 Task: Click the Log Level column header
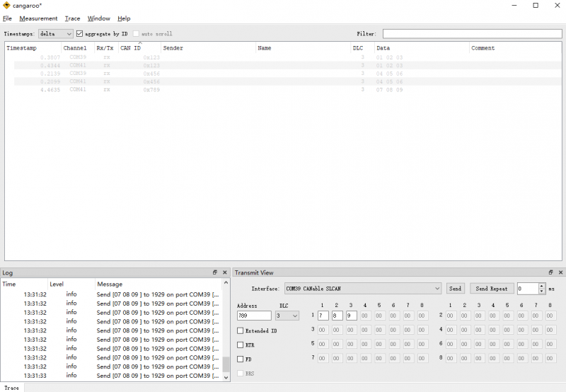tap(71, 284)
